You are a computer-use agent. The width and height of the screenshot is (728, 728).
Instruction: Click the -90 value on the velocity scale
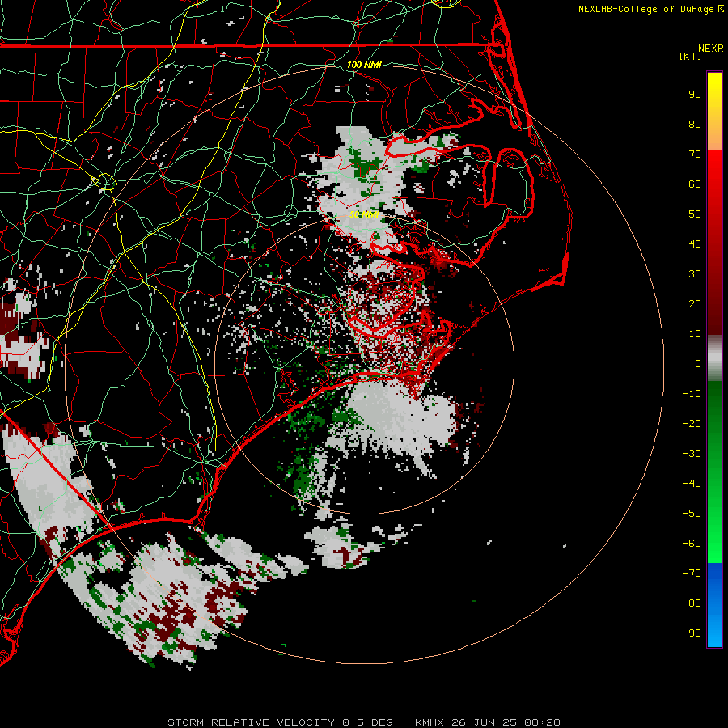(692, 633)
